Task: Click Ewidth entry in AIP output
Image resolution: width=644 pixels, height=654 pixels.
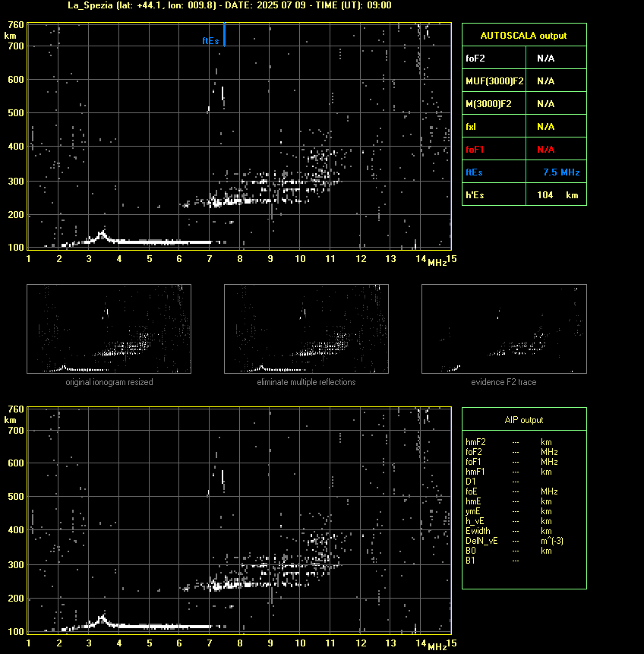Action: click(x=478, y=531)
